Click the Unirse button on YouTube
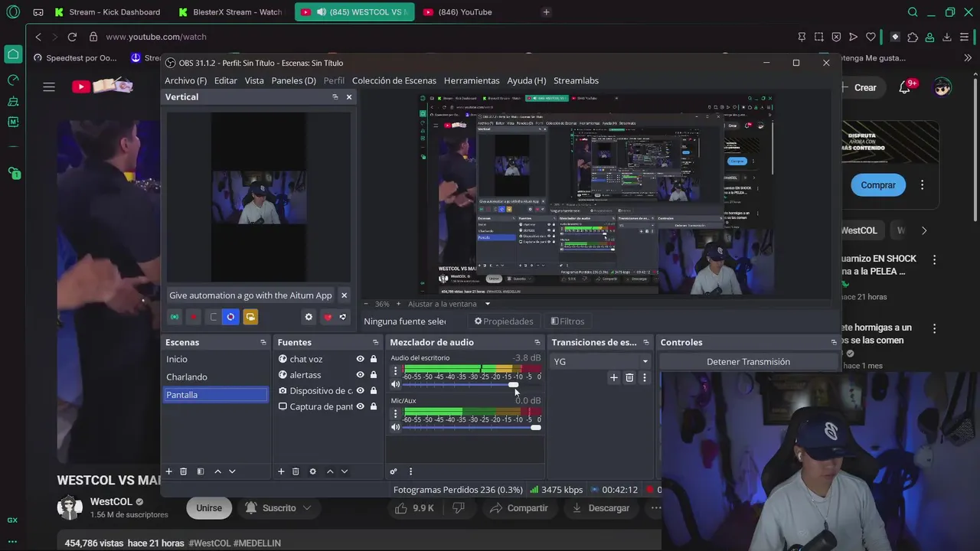The height and width of the screenshot is (551, 980). pyautogui.click(x=209, y=508)
